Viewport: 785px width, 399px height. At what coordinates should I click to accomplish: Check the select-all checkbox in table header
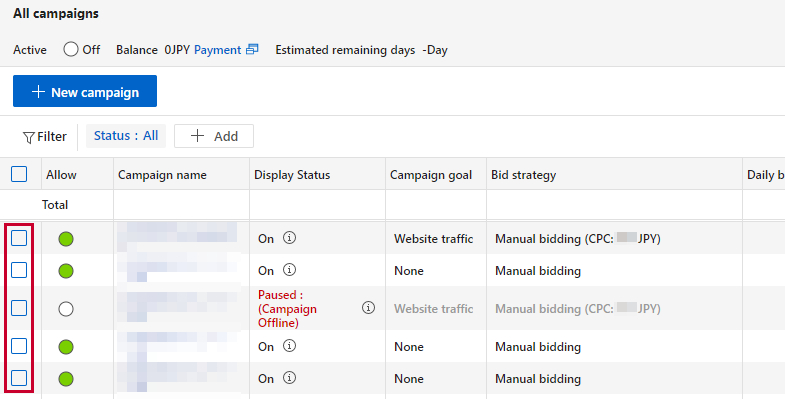tap(19, 174)
